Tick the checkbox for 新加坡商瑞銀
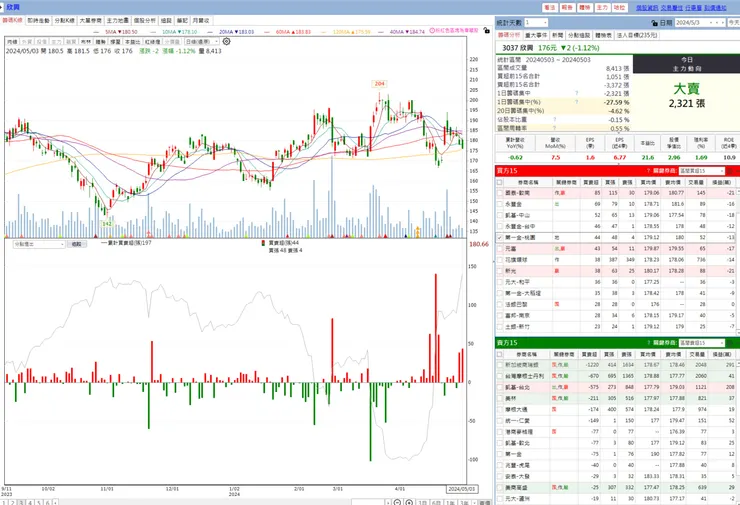Viewport: 740px width, 505px height. (x=500, y=365)
